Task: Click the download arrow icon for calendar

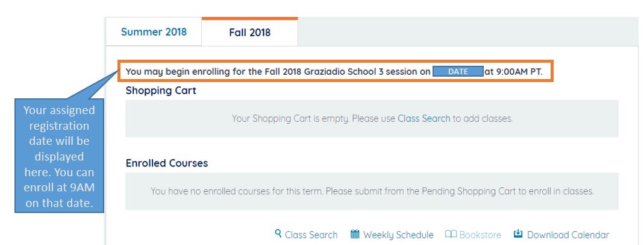Action: [x=518, y=234]
